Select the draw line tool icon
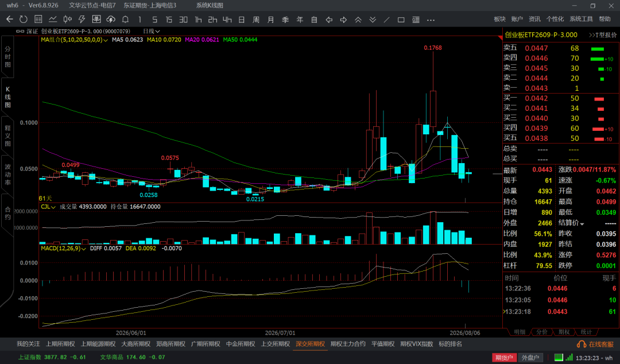 tap(387, 20)
